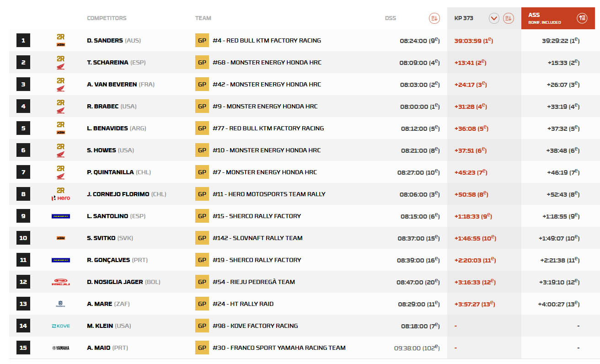600x364 pixels.
Task: Open KP 373 checkpoint dropdown chevron
Action: point(494,18)
